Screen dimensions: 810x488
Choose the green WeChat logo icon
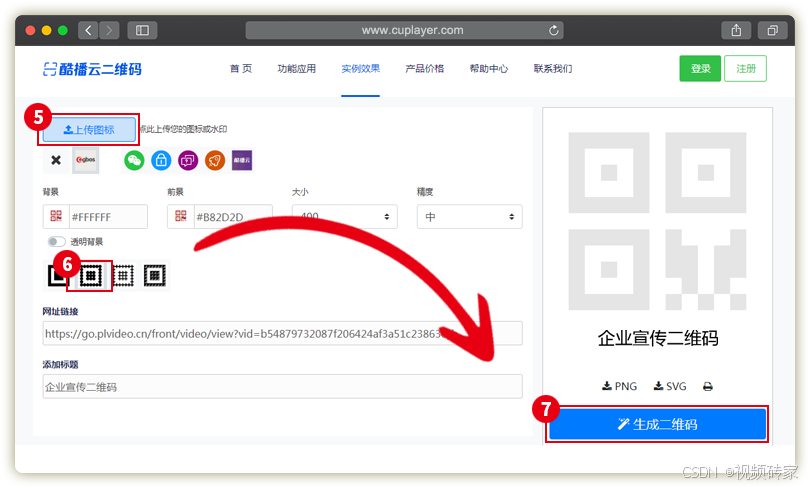pyautogui.click(x=134, y=161)
